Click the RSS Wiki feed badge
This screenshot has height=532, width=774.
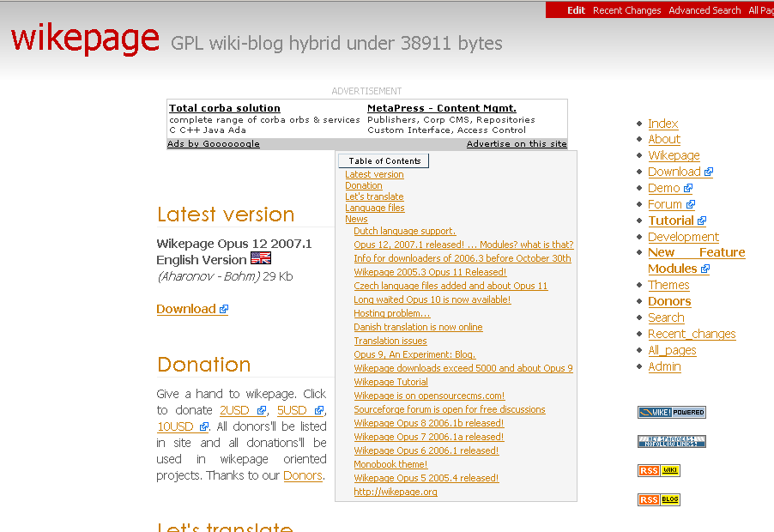coord(658,470)
